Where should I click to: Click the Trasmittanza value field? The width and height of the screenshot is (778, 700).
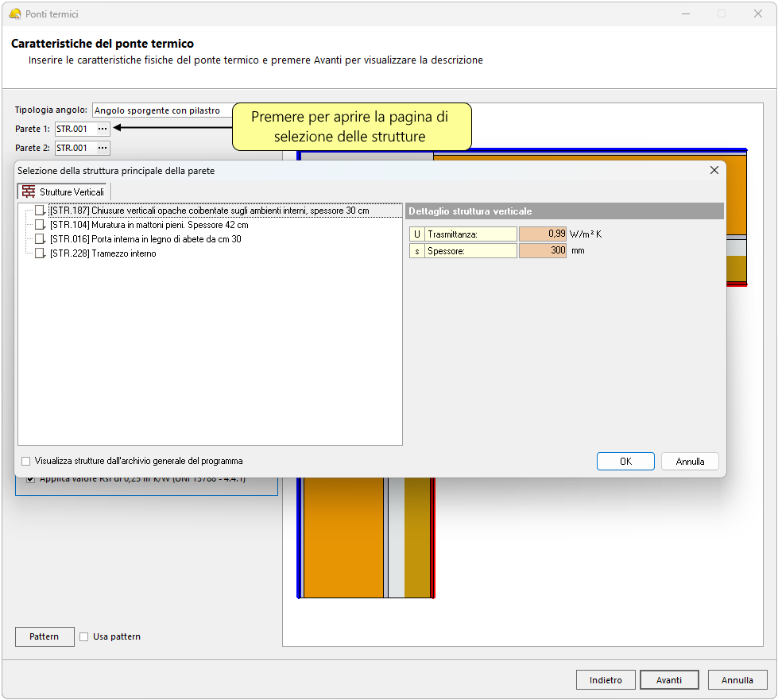coord(542,234)
